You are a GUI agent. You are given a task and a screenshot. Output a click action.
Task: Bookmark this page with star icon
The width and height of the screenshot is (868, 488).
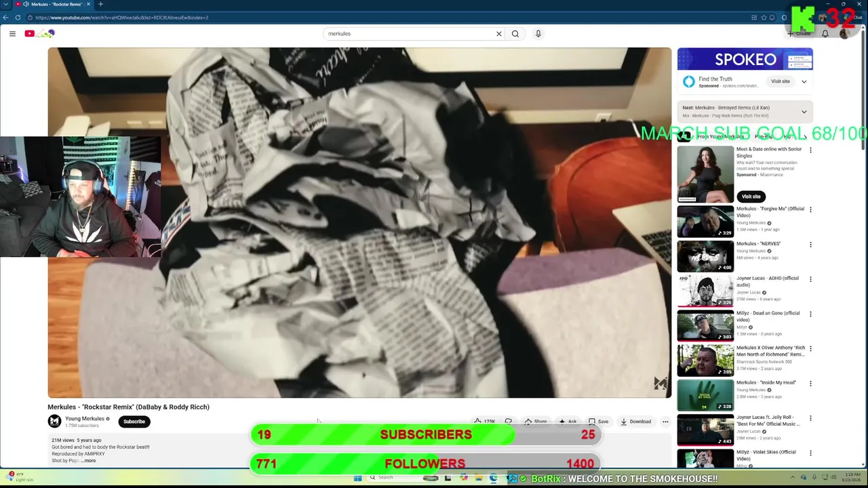[x=764, y=18]
